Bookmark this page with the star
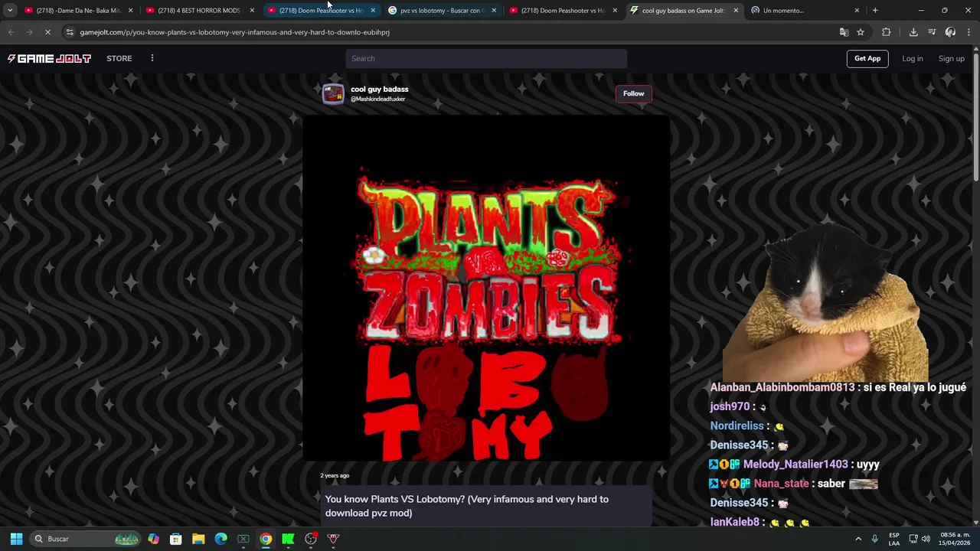 [861, 32]
